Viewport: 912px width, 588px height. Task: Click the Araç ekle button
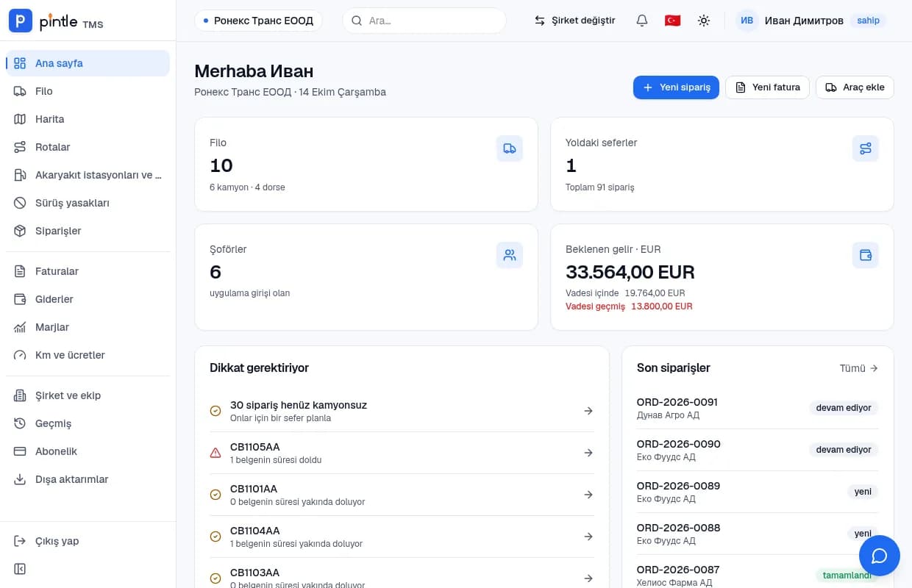[855, 87]
